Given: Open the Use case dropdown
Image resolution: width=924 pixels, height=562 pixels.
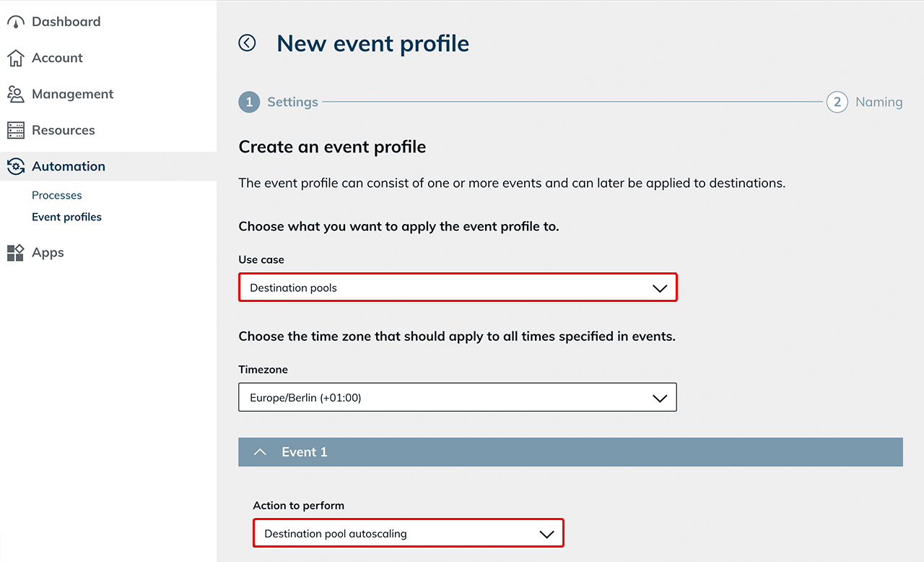Looking at the screenshot, I should point(458,288).
